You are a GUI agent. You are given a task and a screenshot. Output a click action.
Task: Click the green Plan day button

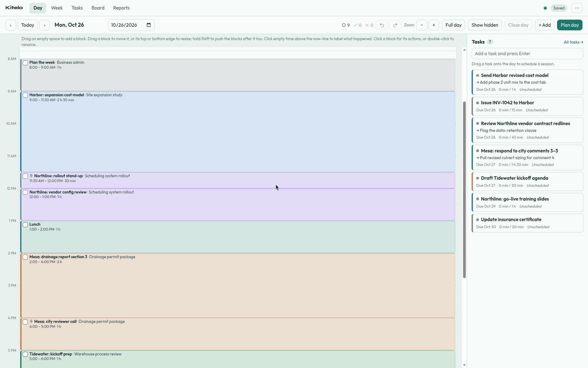pyautogui.click(x=570, y=25)
